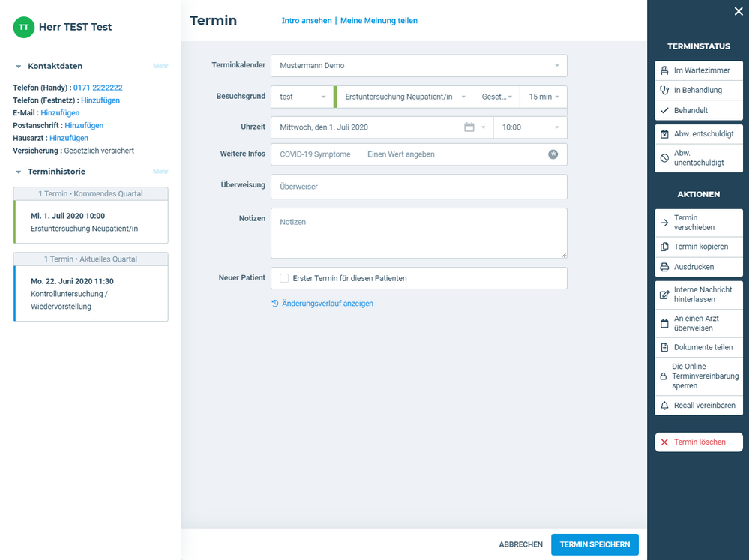Click '1 Termin • Kommendes Quartal' header
Image resolution: width=749 pixels, height=560 pixels.
[x=91, y=193]
